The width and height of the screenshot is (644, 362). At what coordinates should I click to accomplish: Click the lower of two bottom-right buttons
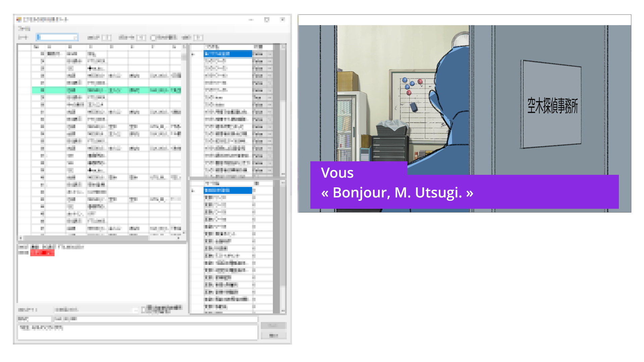[273, 335]
